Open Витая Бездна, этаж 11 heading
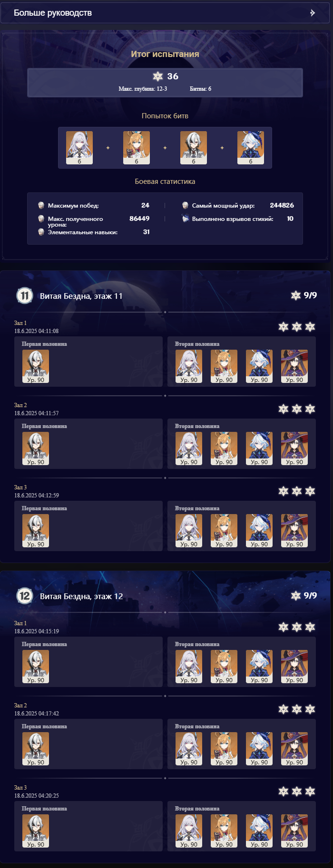Image resolution: width=333 pixels, height=868 pixels. point(81,296)
